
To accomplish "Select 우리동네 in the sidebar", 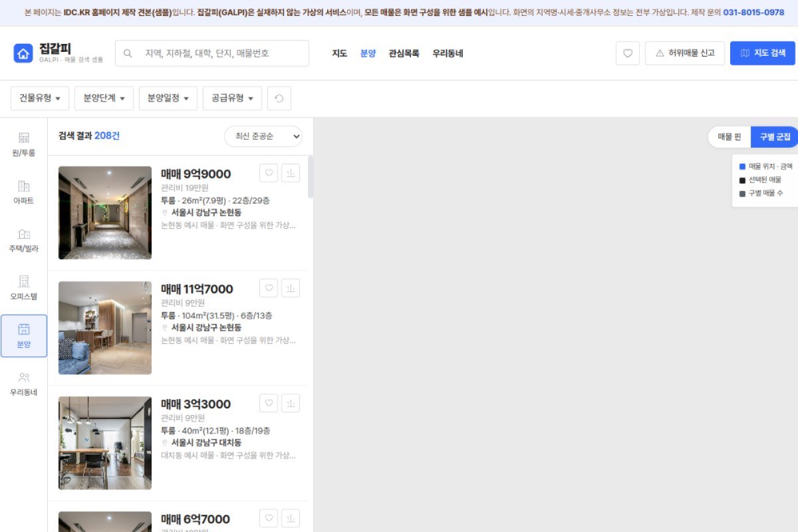I will coord(24,384).
